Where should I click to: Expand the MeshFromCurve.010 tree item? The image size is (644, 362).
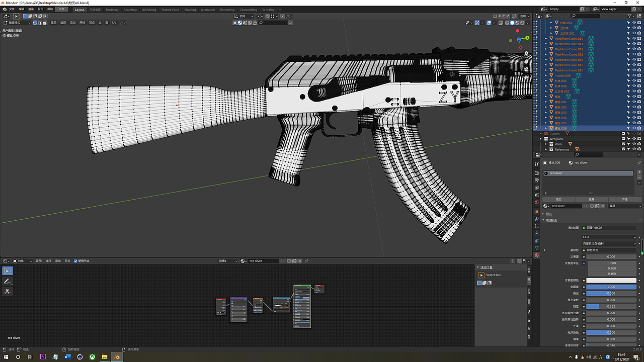545,38
